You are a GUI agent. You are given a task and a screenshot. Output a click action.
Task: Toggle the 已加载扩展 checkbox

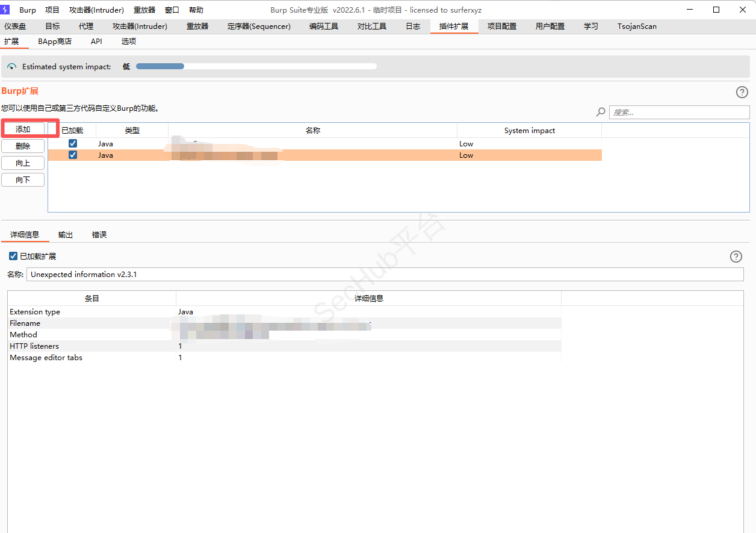click(13, 257)
